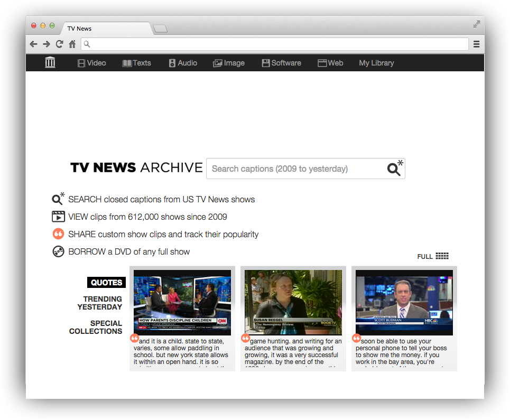Click the magnifier search button in caption box
The height and width of the screenshot is (420, 510).
pyautogui.click(x=395, y=168)
